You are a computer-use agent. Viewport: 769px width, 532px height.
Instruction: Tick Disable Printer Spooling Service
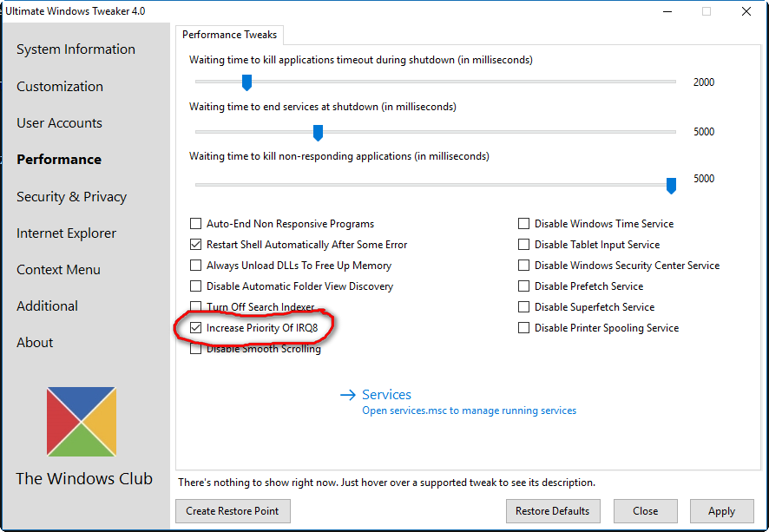523,327
